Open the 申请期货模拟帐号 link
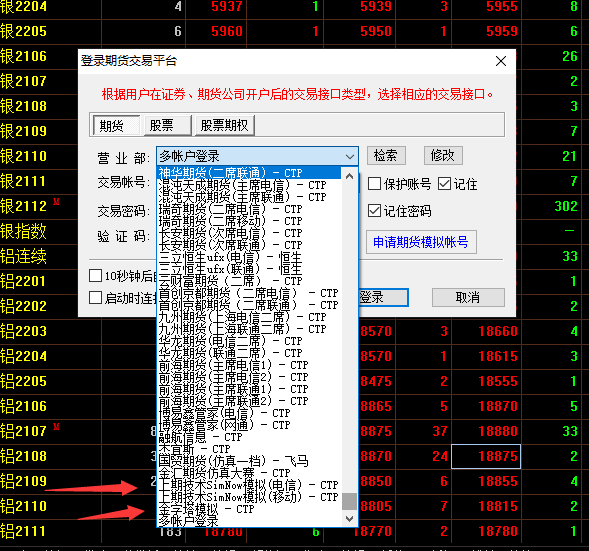This screenshot has height=551, width=589. pyautogui.click(x=421, y=242)
